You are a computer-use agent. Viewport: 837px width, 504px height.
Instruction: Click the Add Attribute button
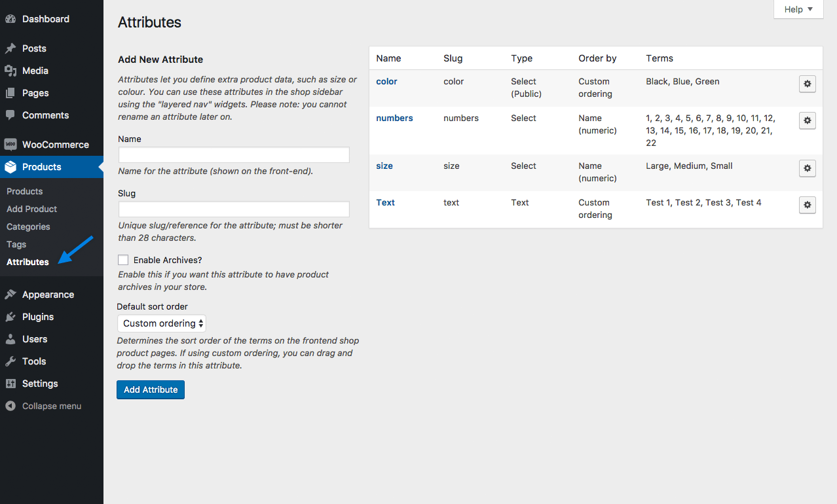151,389
